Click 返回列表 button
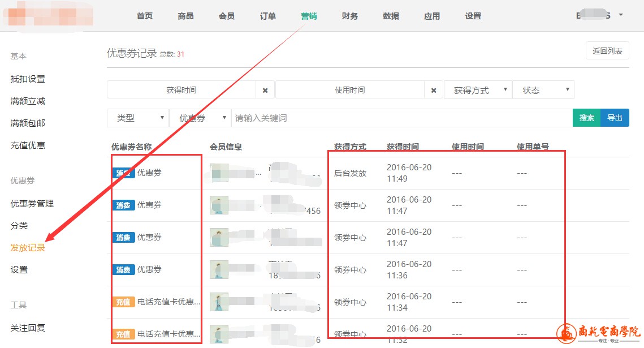The width and height of the screenshot is (644, 348). tap(607, 51)
